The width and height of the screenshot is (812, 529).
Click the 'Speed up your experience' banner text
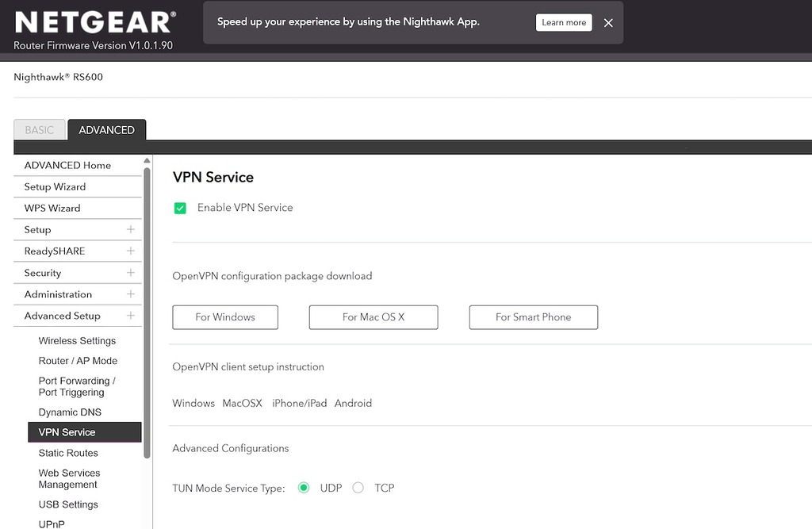click(349, 21)
